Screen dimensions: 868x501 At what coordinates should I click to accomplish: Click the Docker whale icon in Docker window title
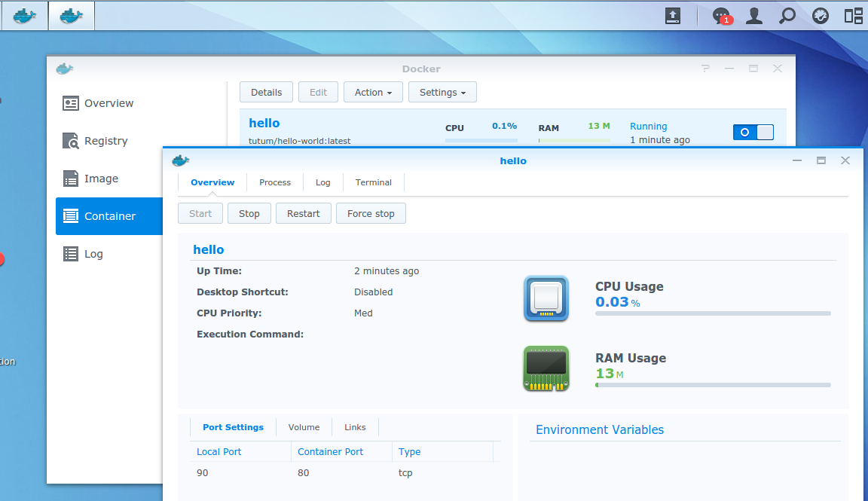click(65, 69)
